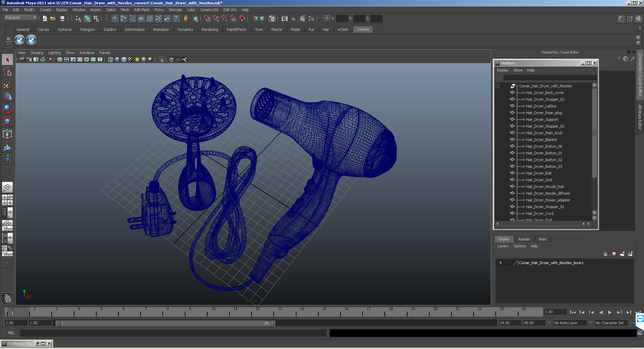The height and width of the screenshot is (349, 644).
Task: Activate the Move tool cone icon
Action: pos(7,97)
